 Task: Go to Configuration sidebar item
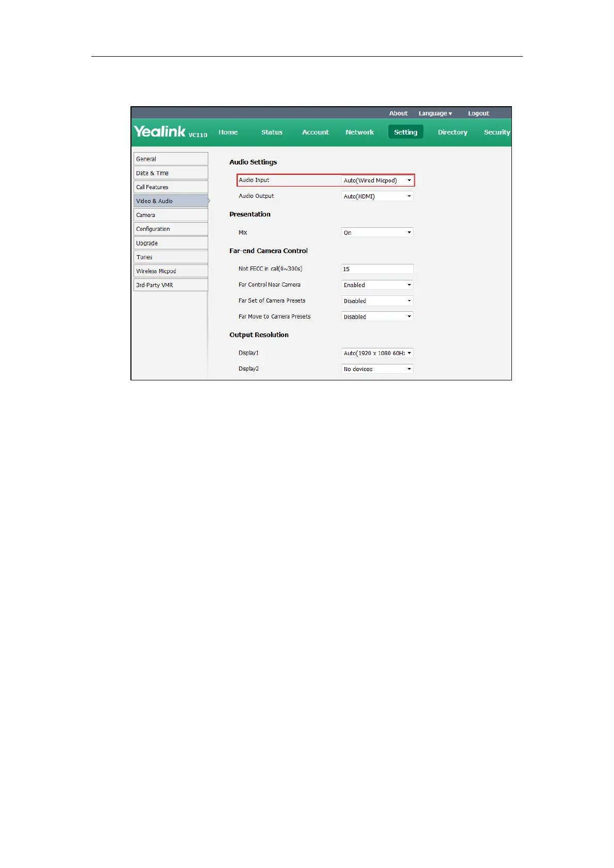171,228
